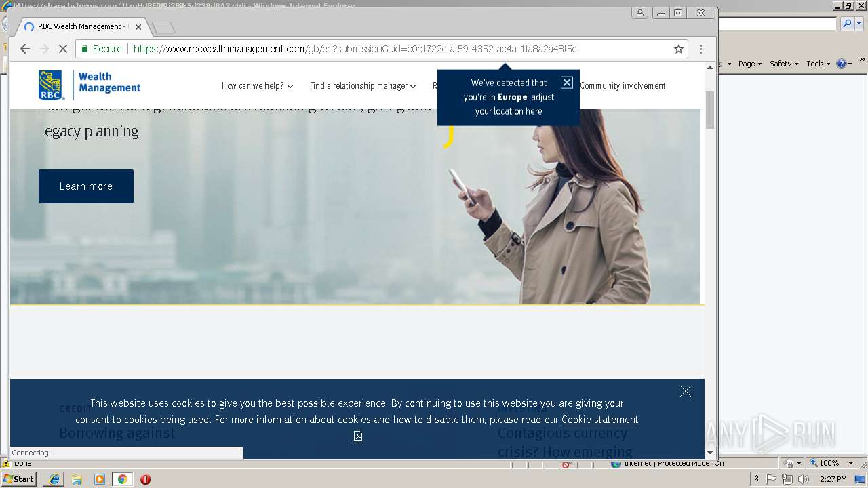Open a new Chrome tab
This screenshot has height=488, width=868.
[163, 28]
